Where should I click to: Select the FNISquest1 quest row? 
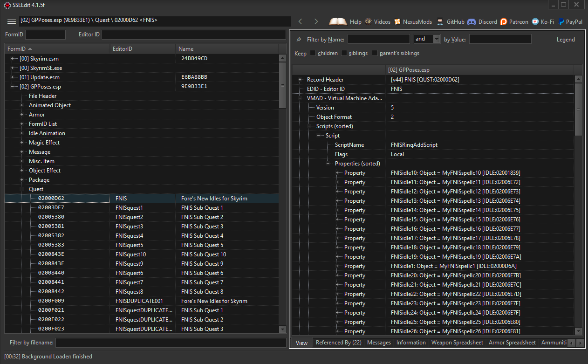tap(142, 208)
